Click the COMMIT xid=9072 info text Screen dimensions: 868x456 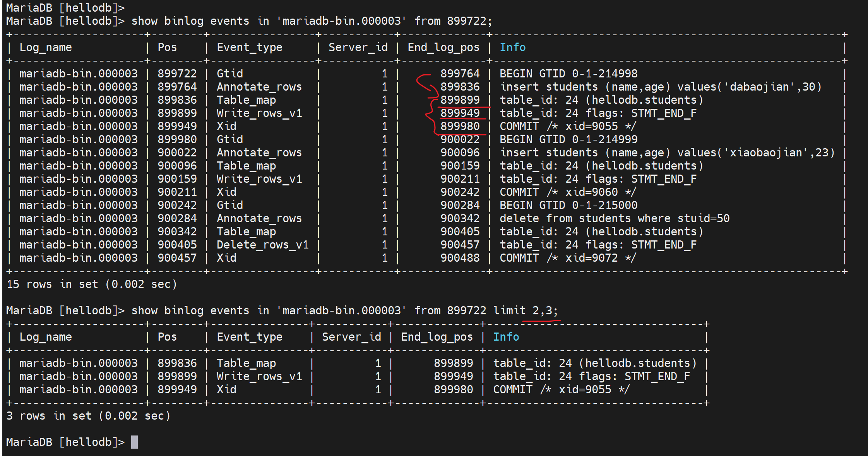click(x=567, y=258)
